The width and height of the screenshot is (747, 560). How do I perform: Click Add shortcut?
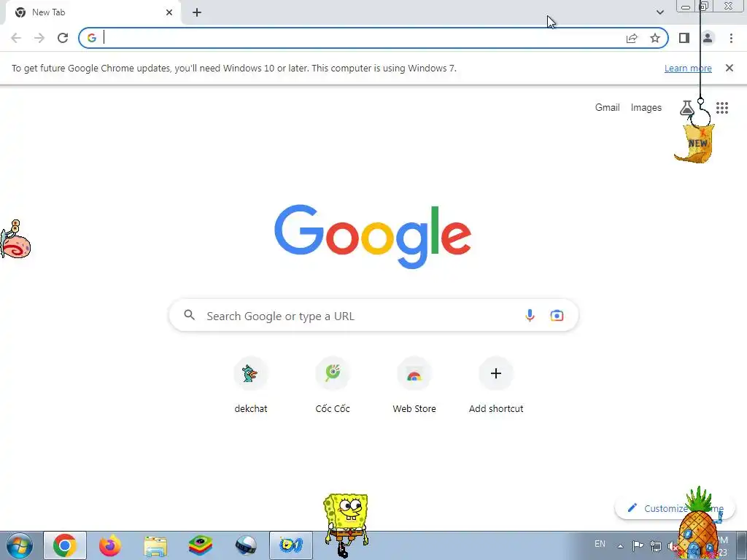coord(496,385)
